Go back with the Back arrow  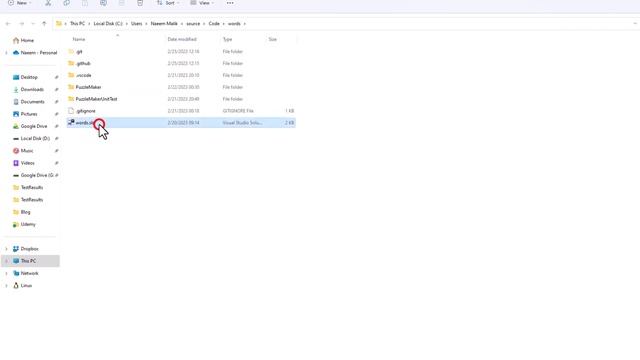pyautogui.click(x=8, y=24)
